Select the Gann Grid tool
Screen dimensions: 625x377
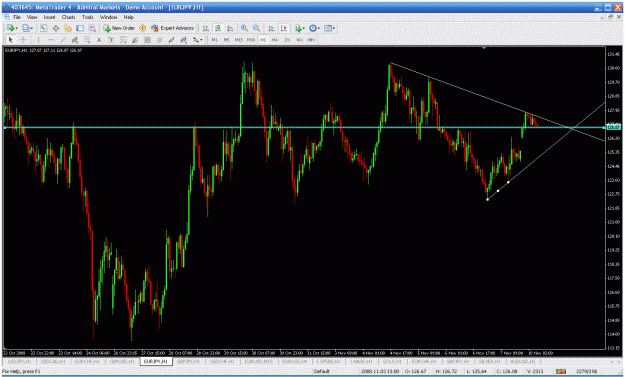click(147, 40)
